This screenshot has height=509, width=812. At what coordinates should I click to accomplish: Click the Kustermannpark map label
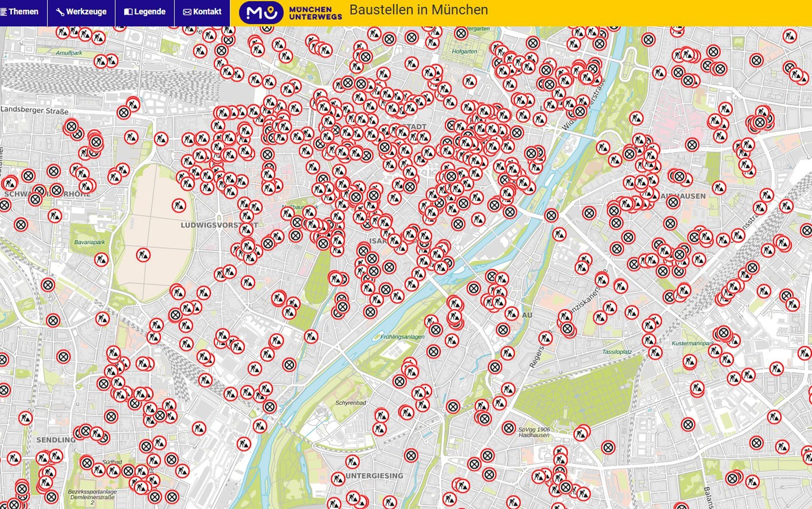692,343
